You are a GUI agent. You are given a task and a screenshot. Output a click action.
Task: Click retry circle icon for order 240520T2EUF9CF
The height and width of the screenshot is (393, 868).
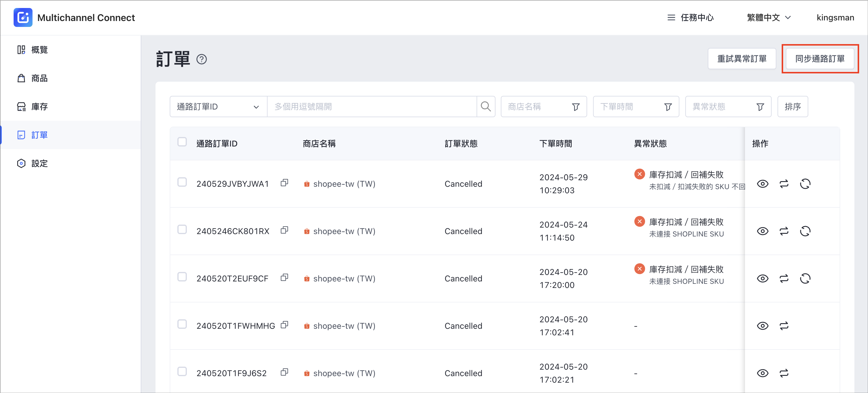point(805,278)
